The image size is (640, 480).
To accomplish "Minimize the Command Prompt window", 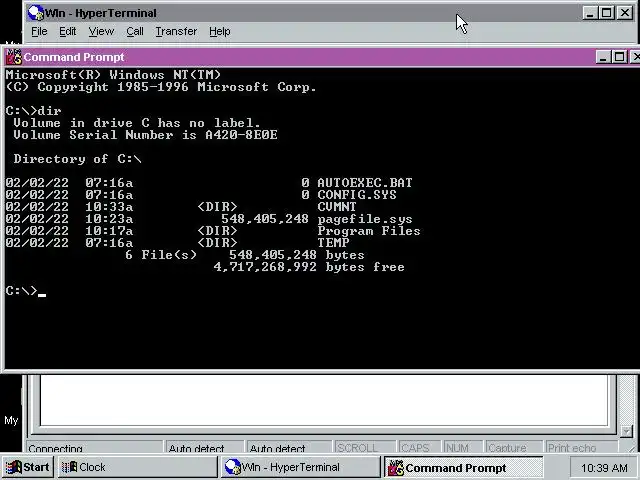I will coord(603,57).
